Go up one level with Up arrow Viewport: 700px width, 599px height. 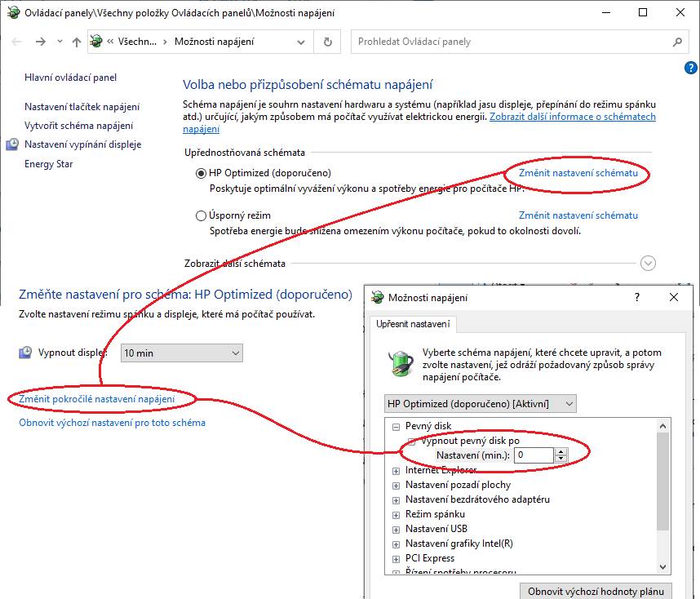pos(77,42)
